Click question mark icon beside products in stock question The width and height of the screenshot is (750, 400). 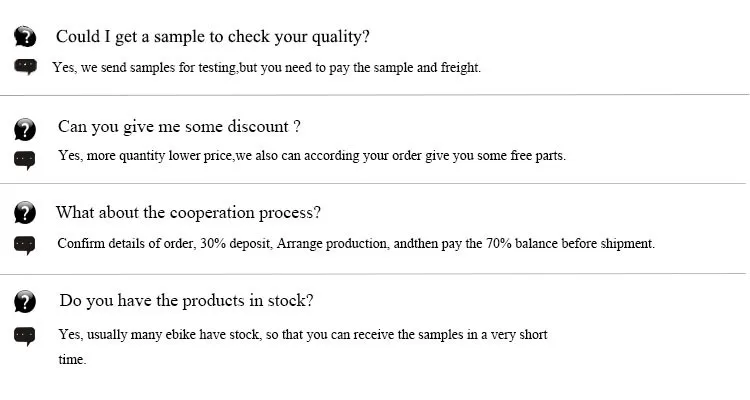(25, 301)
